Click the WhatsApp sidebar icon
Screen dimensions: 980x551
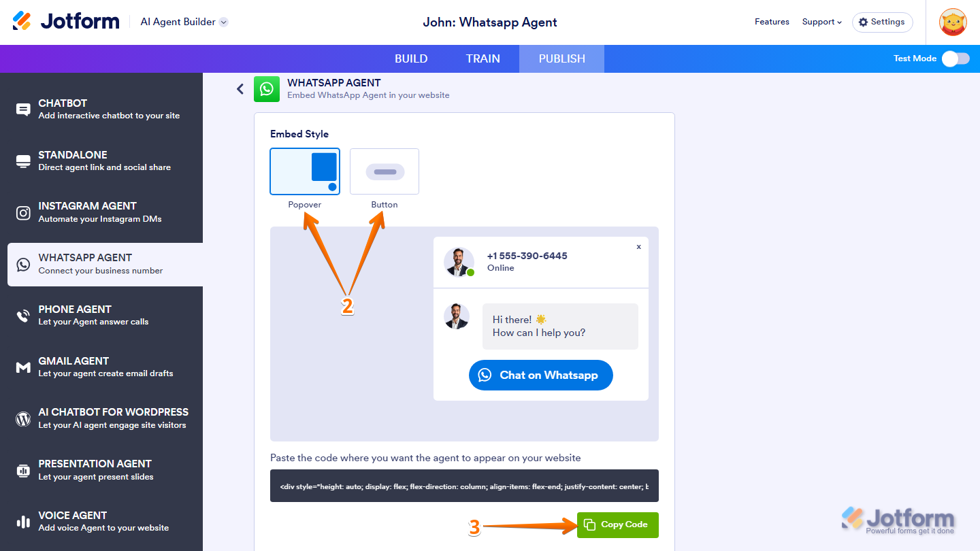(23, 265)
